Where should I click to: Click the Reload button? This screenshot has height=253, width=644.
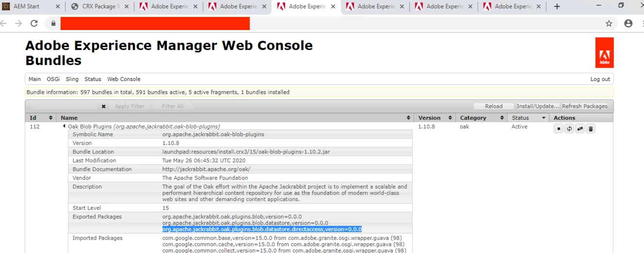[494, 106]
